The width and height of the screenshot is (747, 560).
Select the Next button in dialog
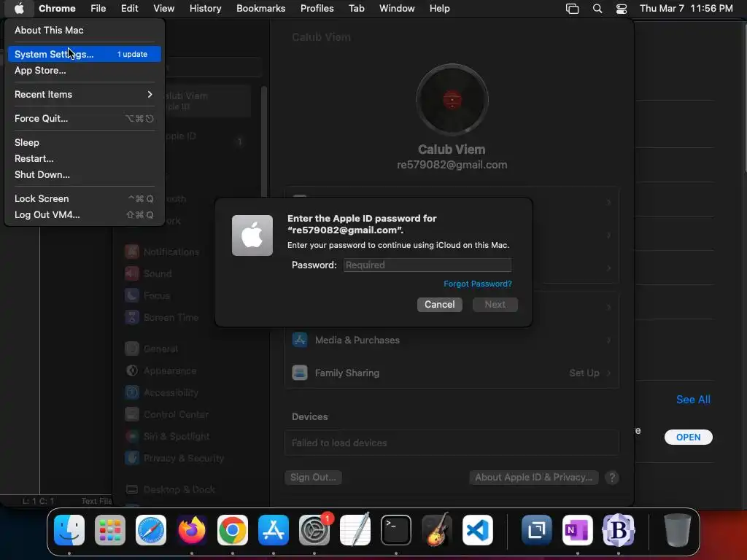[495, 305]
